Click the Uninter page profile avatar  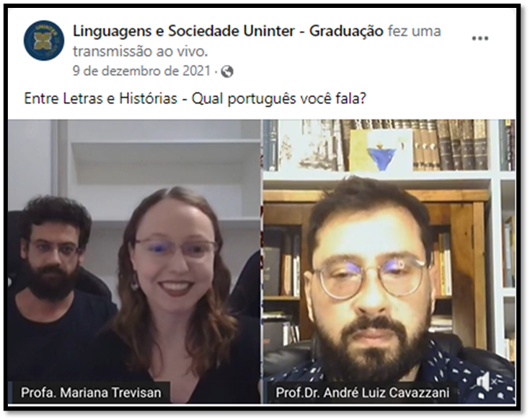44,40
